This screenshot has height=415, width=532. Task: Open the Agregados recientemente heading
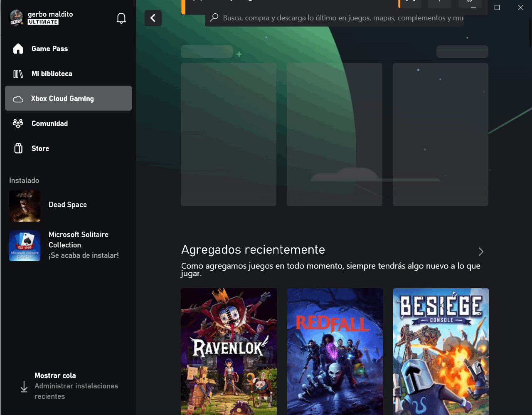pyautogui.click(x=253, y=249)
